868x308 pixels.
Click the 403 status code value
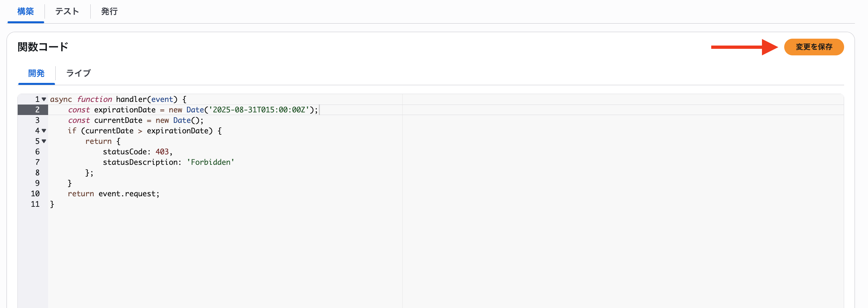[162, 152]
